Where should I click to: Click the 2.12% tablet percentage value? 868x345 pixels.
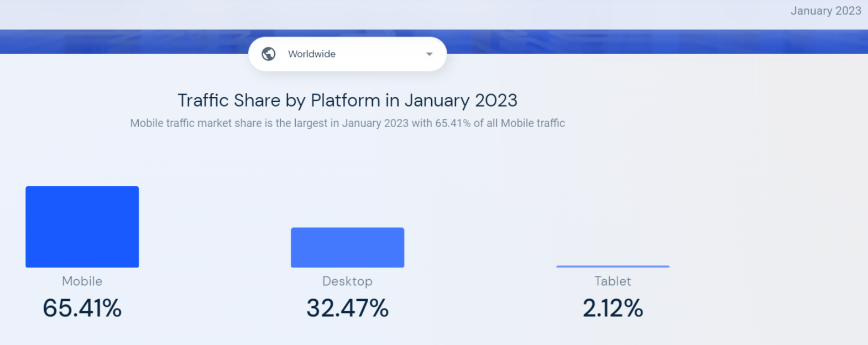[613, 308]
